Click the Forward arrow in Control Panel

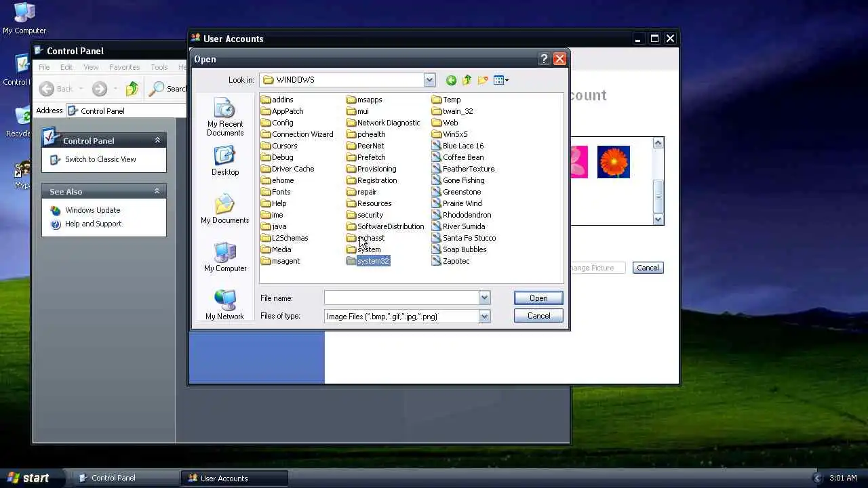[x=99, y=89]
